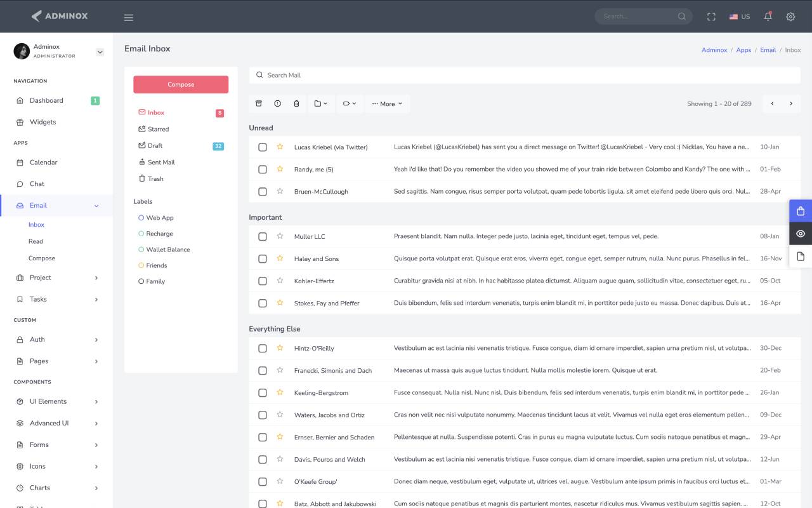812x508 pixels.
Task: Expand the Project sidebar menu
Action: tap(56, 277)
